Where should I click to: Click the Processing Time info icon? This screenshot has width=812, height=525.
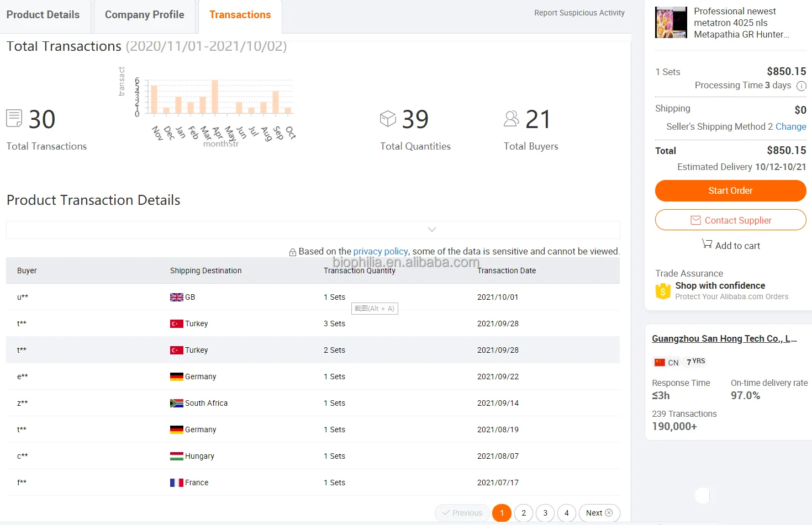[802, 86]
